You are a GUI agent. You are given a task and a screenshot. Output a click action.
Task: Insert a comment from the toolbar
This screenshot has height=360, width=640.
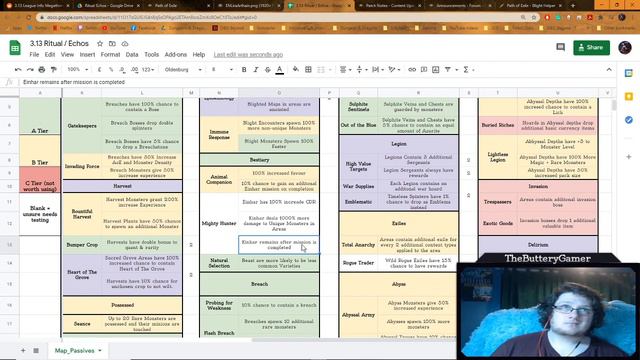click(424, 70)
